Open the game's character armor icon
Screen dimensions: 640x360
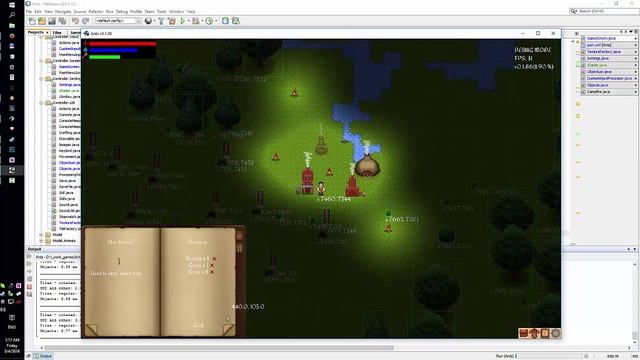534,333
